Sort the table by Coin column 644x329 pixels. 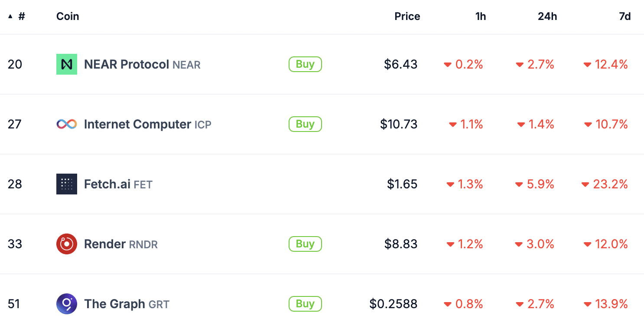68,16
